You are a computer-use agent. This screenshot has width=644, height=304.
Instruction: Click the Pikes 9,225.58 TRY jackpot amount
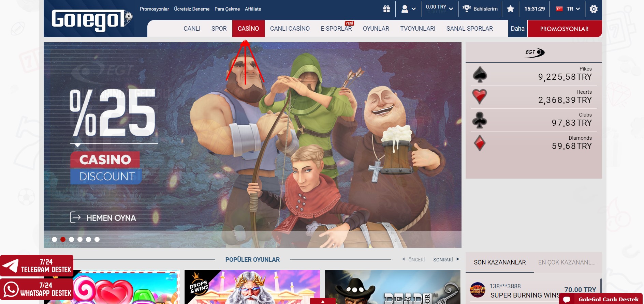pos(565,77)
